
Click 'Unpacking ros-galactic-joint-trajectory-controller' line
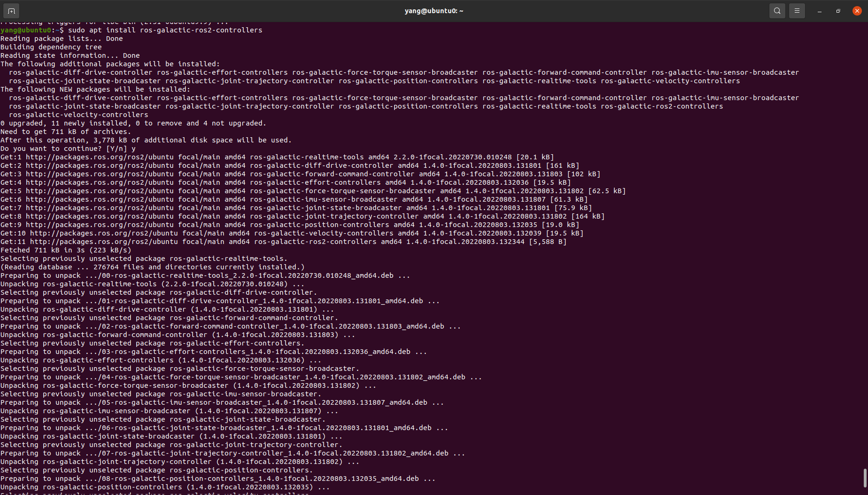(180, 462)
